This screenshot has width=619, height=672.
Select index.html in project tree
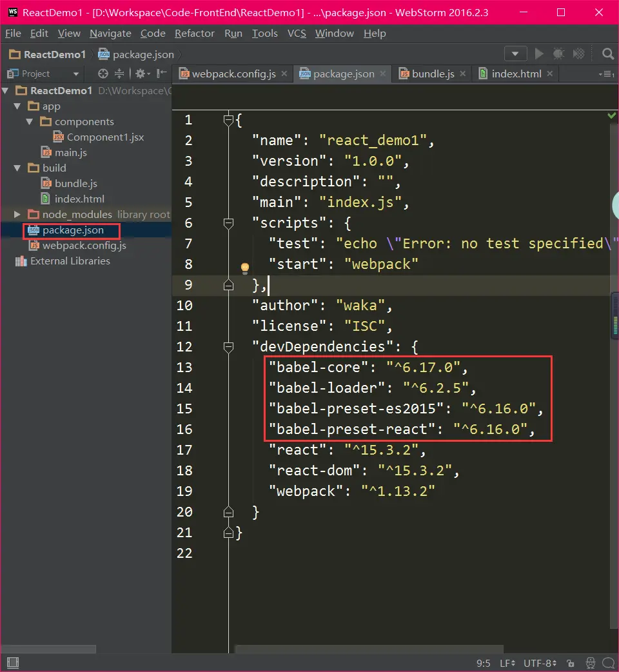coord(72,199)
